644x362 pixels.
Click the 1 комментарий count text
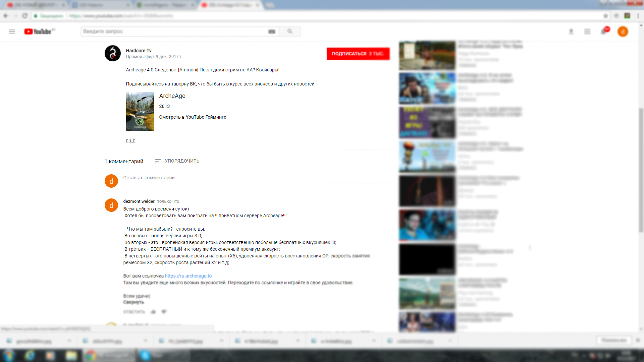(124, 162)
